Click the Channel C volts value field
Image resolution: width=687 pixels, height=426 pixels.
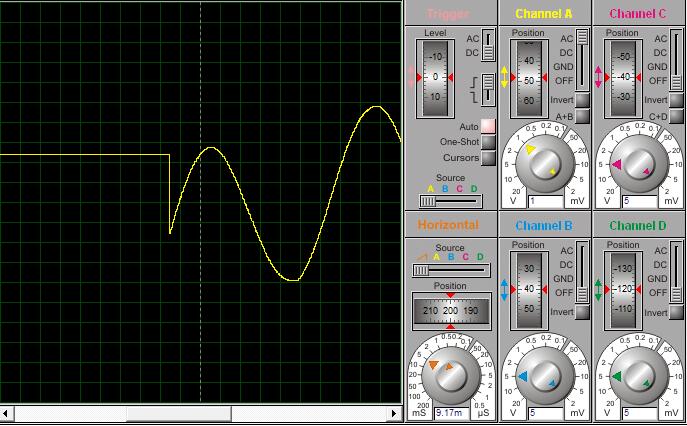point(640,201)
